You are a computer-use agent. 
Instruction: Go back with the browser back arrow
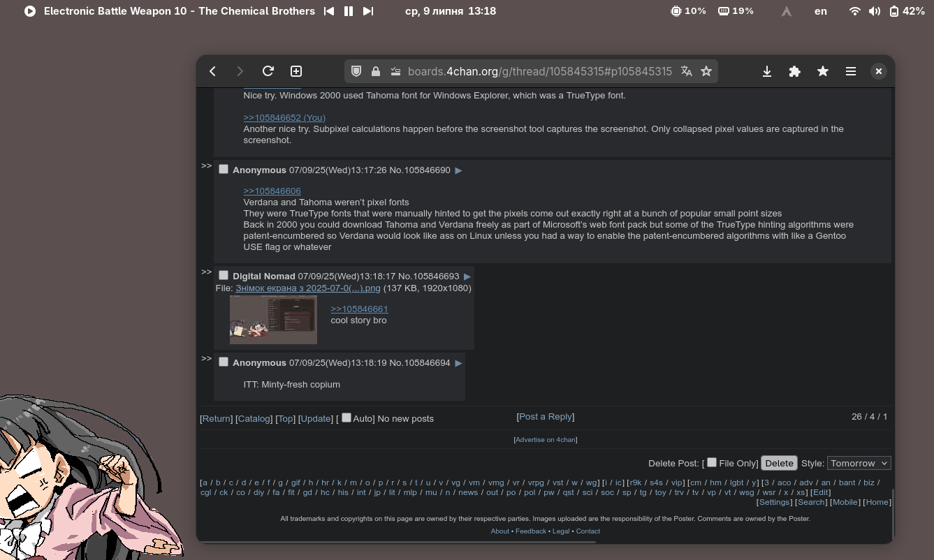(213, 71)
